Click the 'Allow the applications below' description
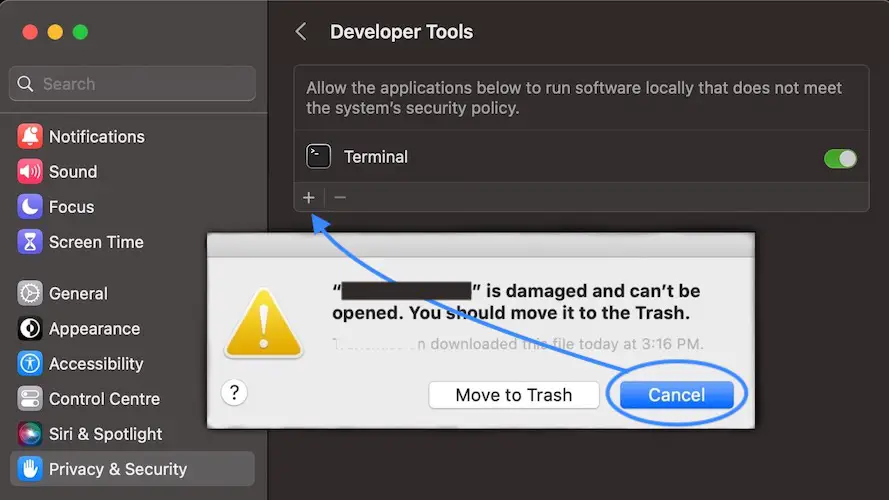This screenshot has height=500, width=889. tap(574, 98)
